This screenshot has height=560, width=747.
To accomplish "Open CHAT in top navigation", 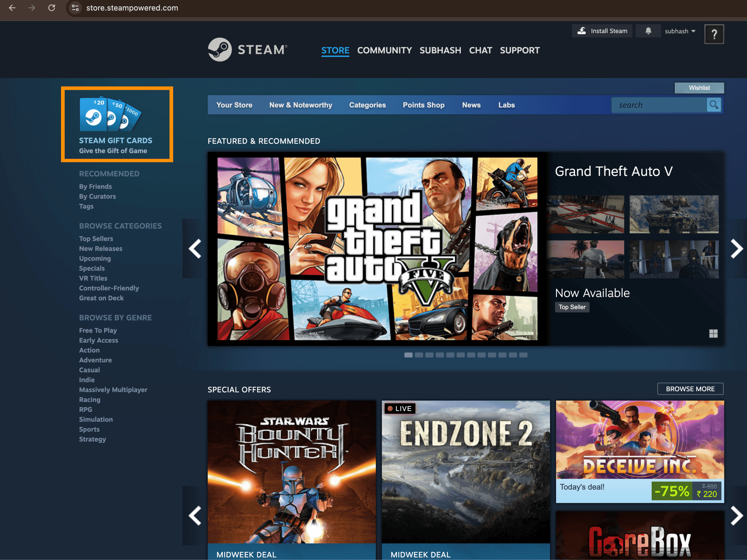I will click(x=480, y=50).
